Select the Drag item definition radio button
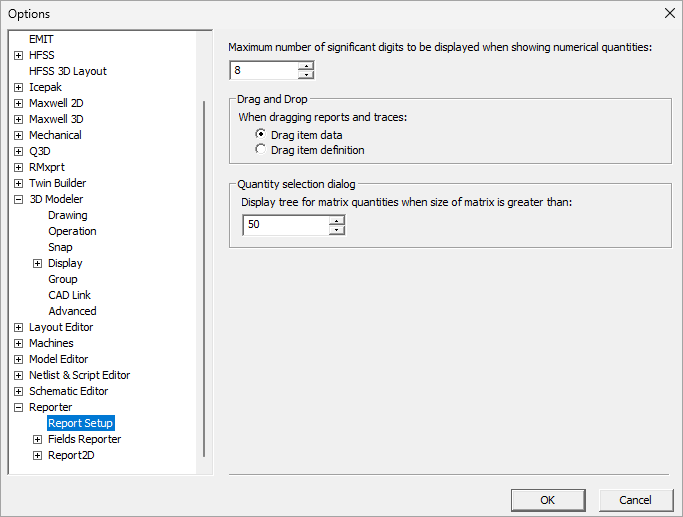Screen dimensions: 683x517 [x=260, y=149]
